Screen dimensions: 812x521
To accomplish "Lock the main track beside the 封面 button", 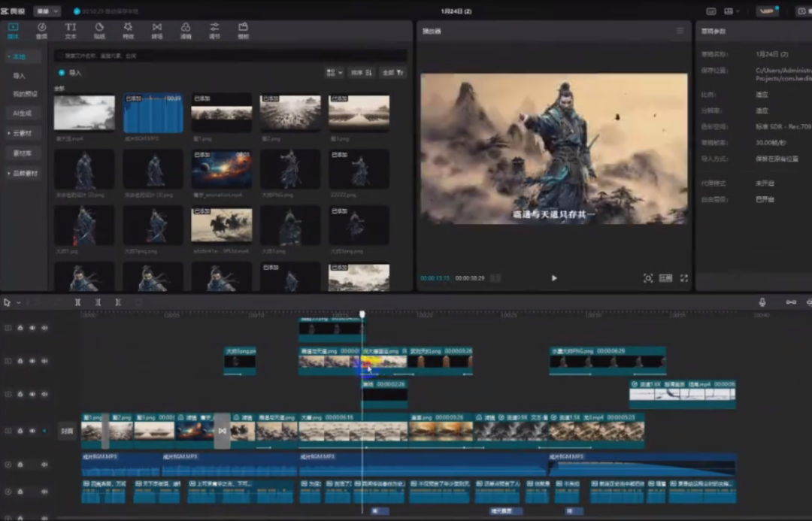I will point(20,431).
